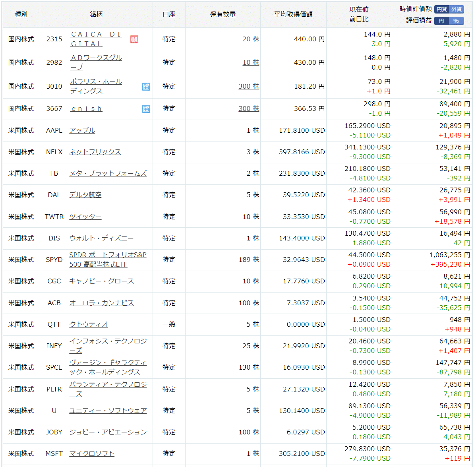Image resolution: width=476 pixels, height=467 pixels.
Task: Open メタ・プラットフォームズ stock page
Action: coord(108,173)
